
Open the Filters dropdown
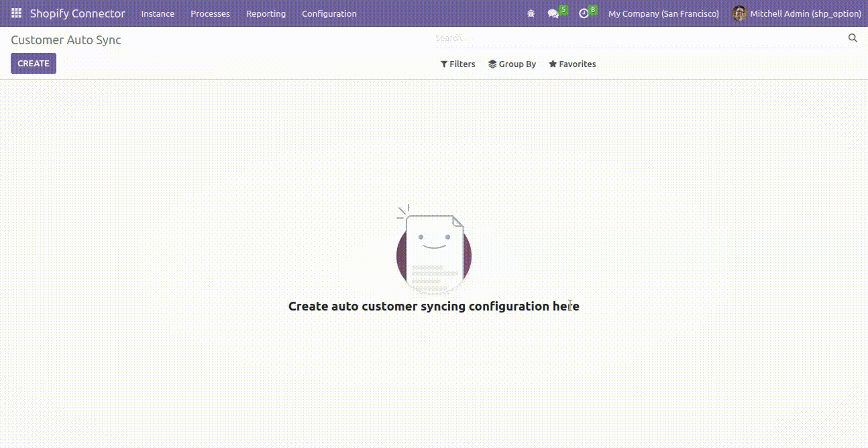[x=457, y=64]
